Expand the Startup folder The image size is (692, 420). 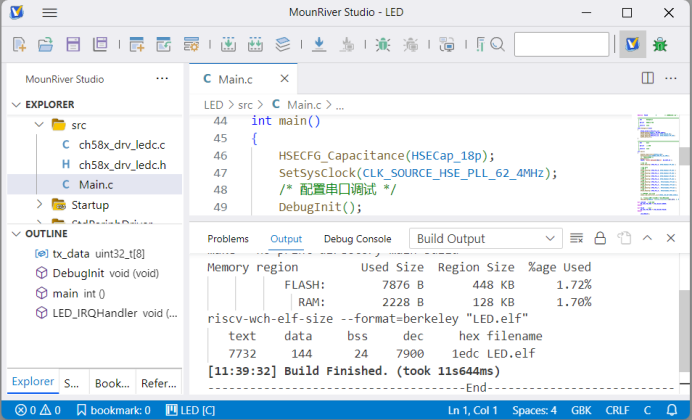point(39,204)
